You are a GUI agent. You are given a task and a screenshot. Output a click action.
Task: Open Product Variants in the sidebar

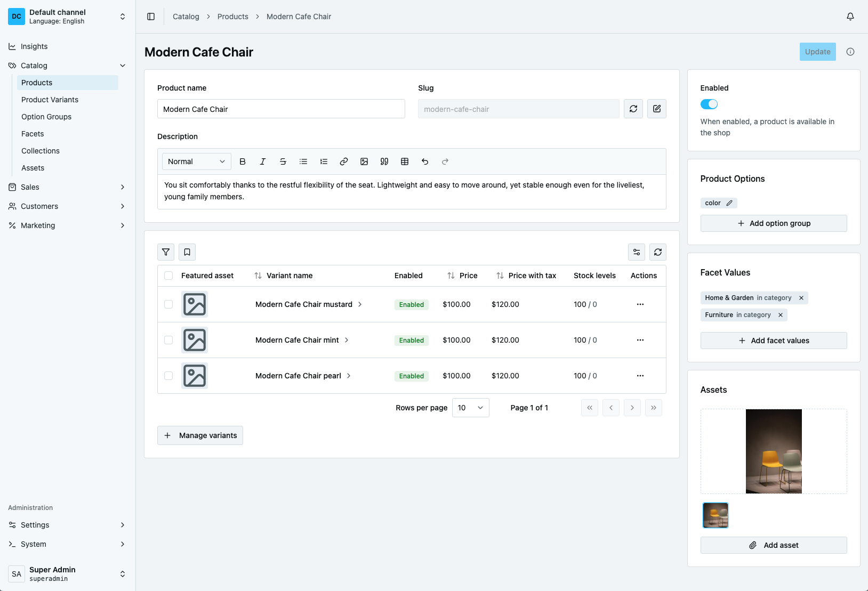point(50,100)
